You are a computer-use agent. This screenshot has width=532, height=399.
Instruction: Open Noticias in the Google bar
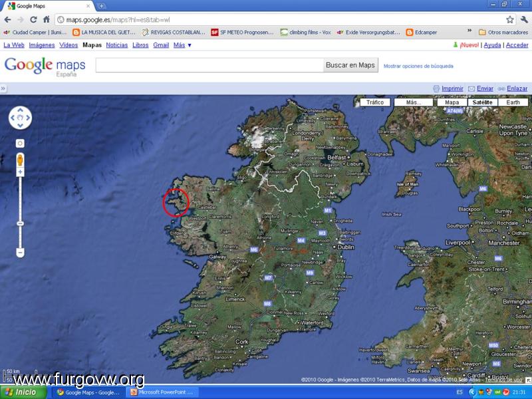117,45
